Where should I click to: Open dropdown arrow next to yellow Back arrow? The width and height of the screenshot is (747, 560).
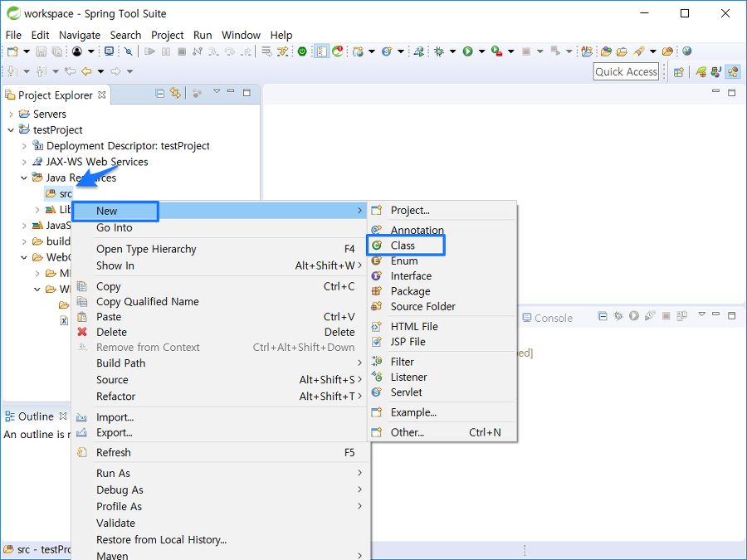pyautogui.click(x=100, y=71)
